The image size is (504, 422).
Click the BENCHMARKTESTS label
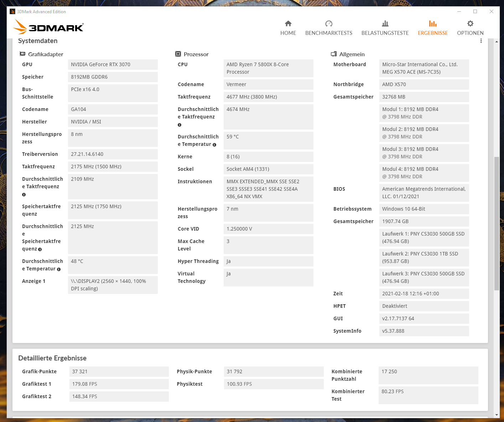point(329,33)
